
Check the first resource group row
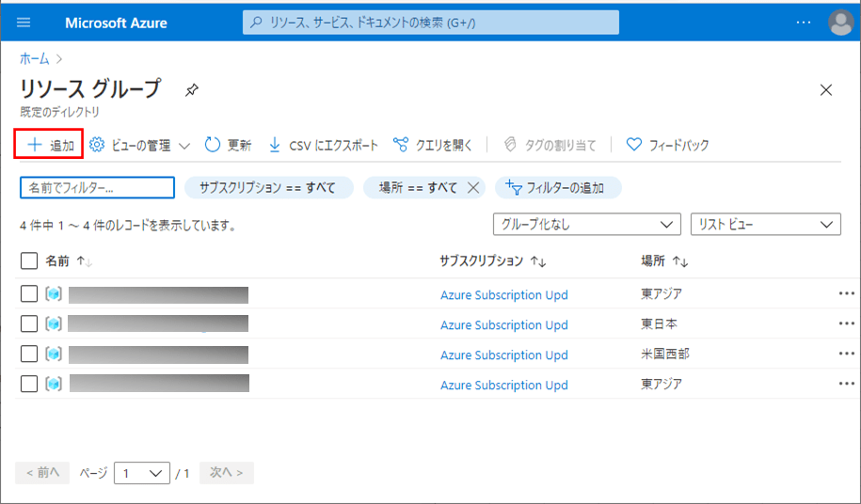click(29, 294)
